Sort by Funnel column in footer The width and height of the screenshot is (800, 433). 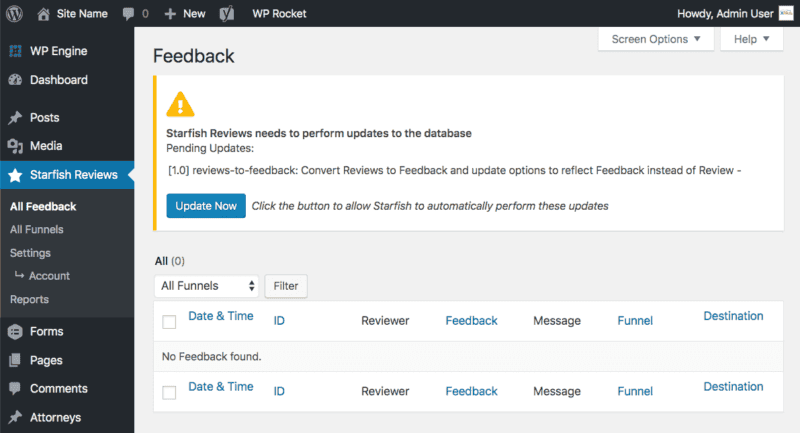(x=635, y=391)
